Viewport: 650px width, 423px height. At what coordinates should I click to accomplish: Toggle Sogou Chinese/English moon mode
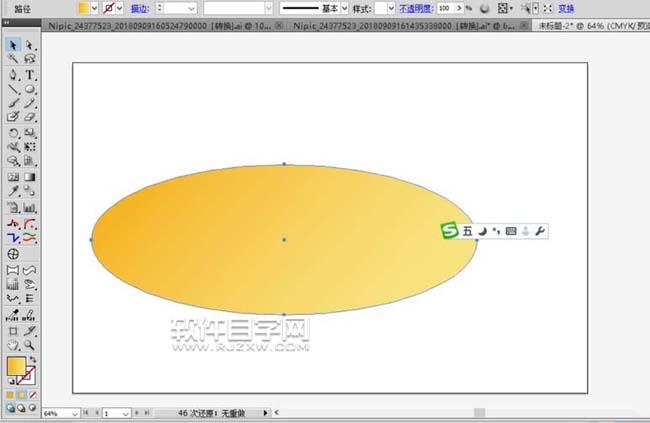[x=482, y=231]
